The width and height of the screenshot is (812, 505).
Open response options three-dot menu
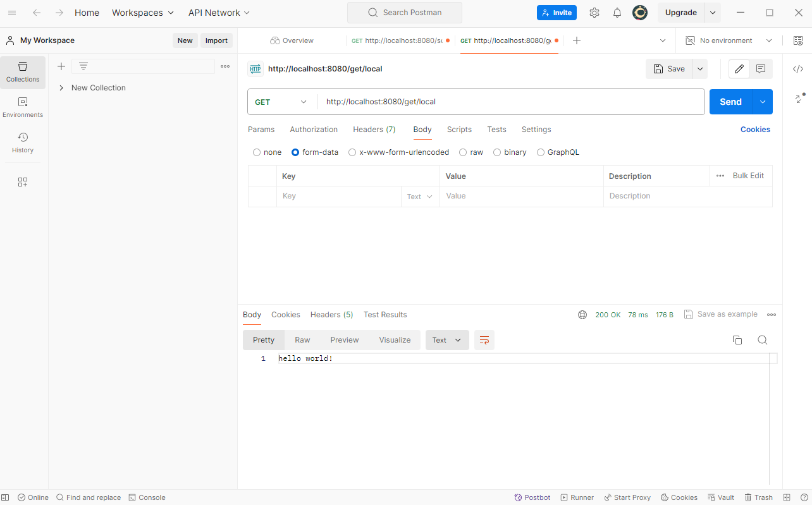coord(772,315)
